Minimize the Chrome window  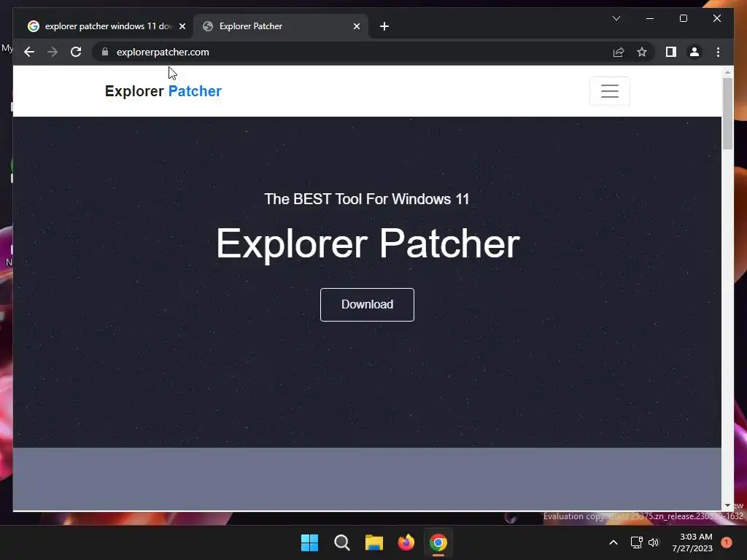(x=650, y=18)
